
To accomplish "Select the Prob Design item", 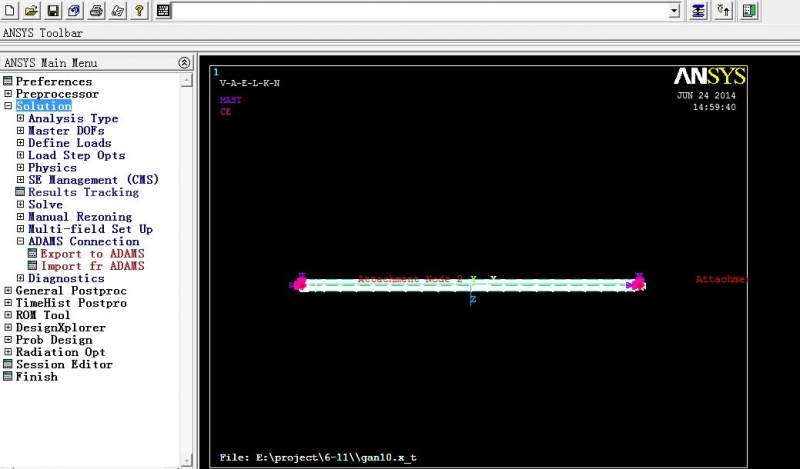I will click(54, 339).
